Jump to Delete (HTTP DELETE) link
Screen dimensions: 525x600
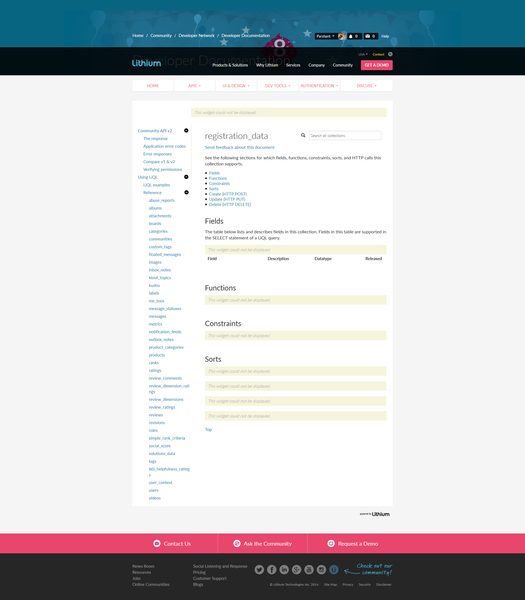coord(230,204)
